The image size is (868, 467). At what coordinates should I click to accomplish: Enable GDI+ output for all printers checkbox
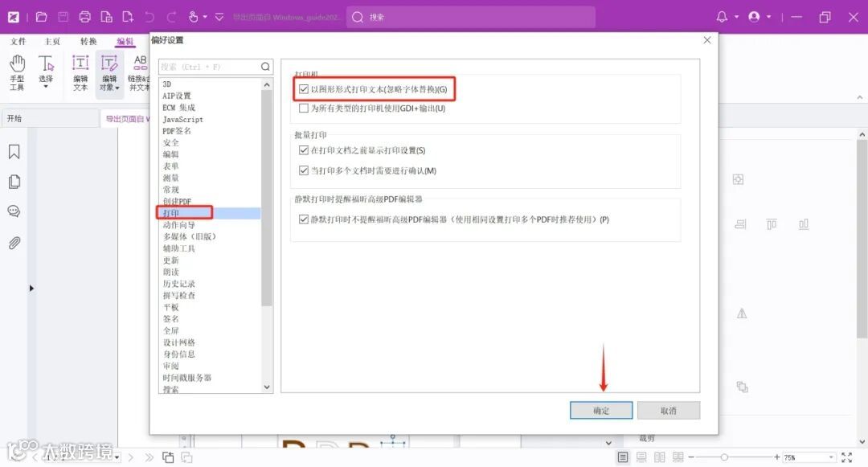tap(303, 109)
